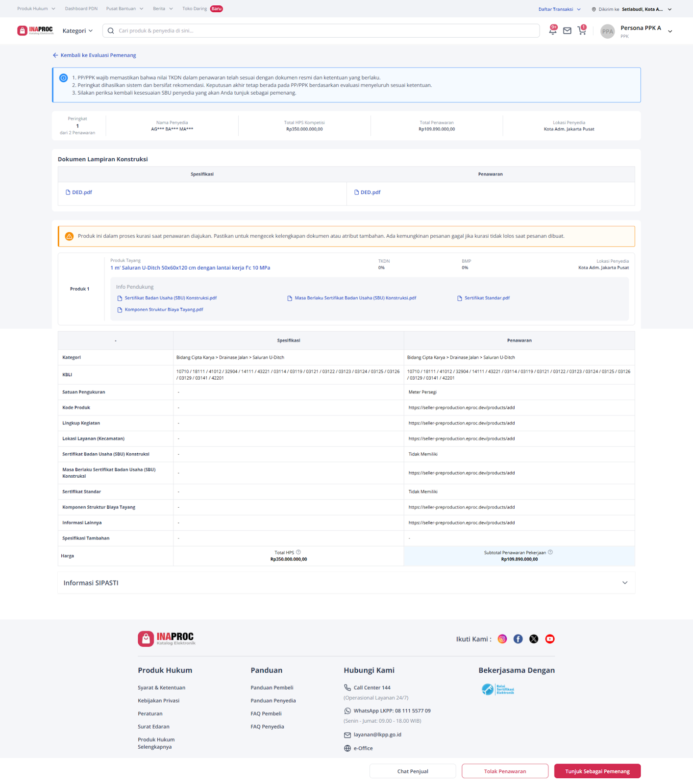Open the delivery location Setiabudi dropdown
Image resolution: width=693 pixels, height=784 pixels.
click(647, 9)
